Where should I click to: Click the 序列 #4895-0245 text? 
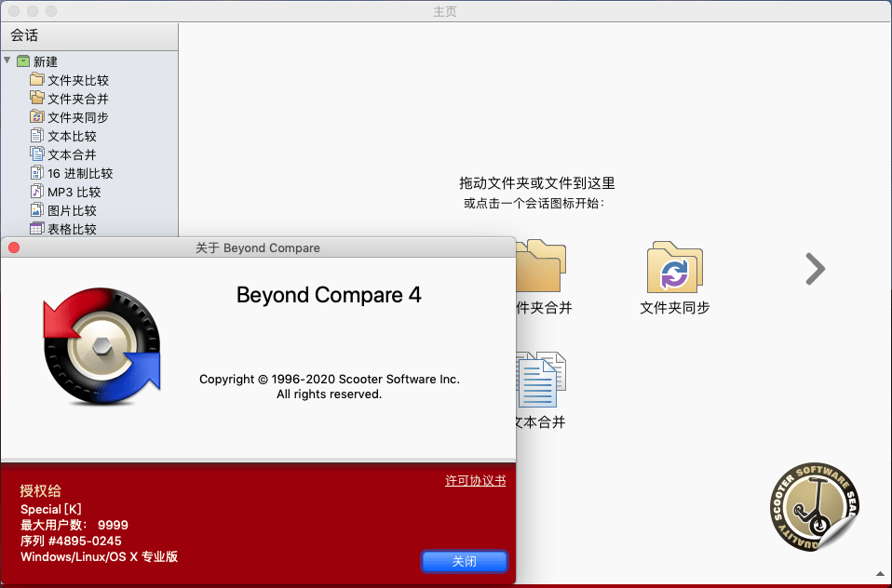[71, 541]
